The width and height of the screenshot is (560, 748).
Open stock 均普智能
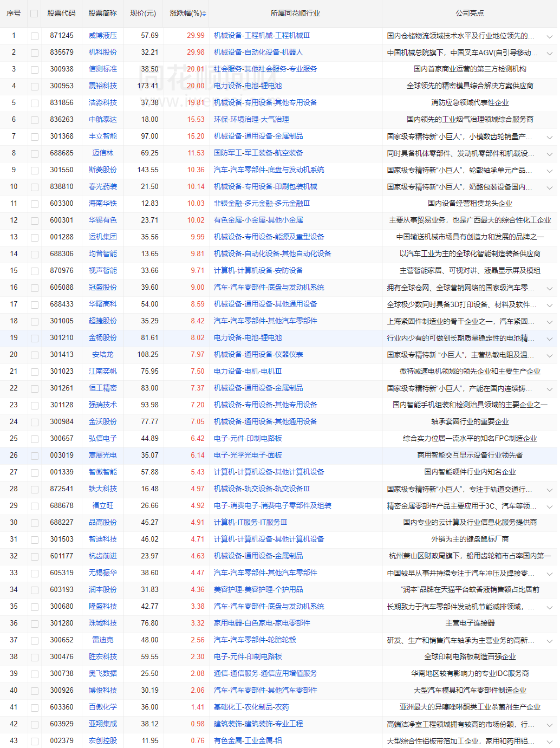[x=103, y=253]
